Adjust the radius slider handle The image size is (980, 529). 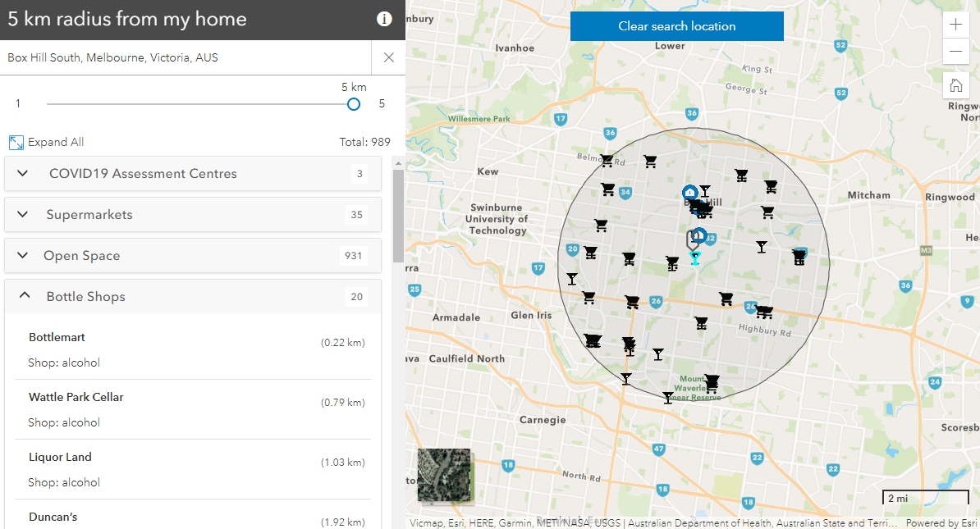tap(354, 104)
